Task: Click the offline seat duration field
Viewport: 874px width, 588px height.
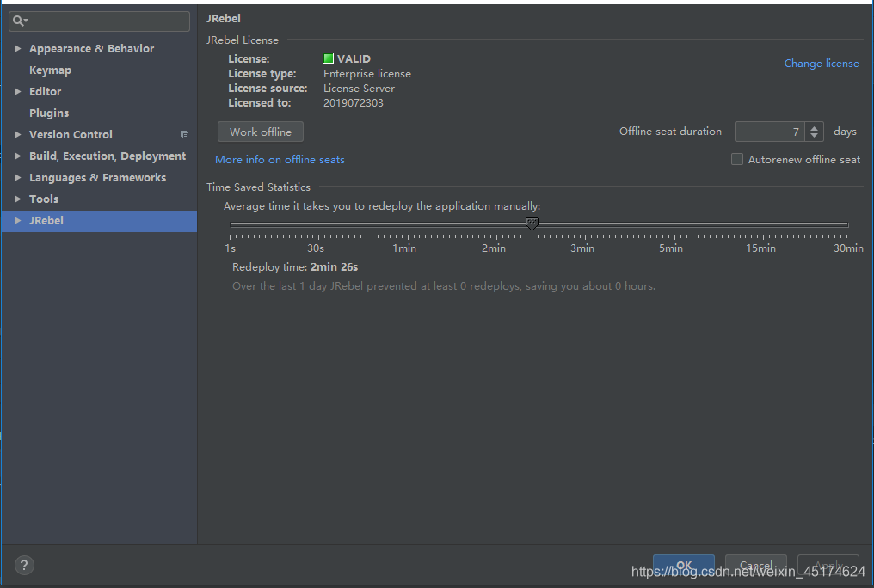Action: 770,132
